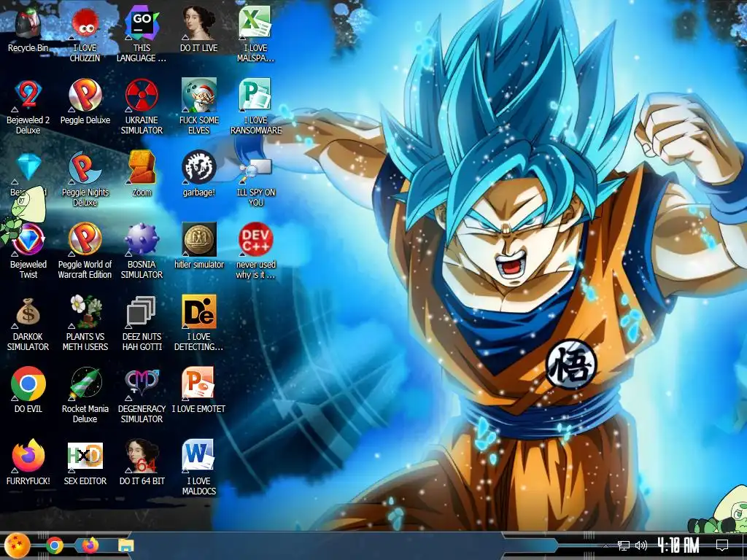Select the BOSNIA SIMULATOR mine icon
Screen dimensions: 747x560
click(x=142, y=239)
